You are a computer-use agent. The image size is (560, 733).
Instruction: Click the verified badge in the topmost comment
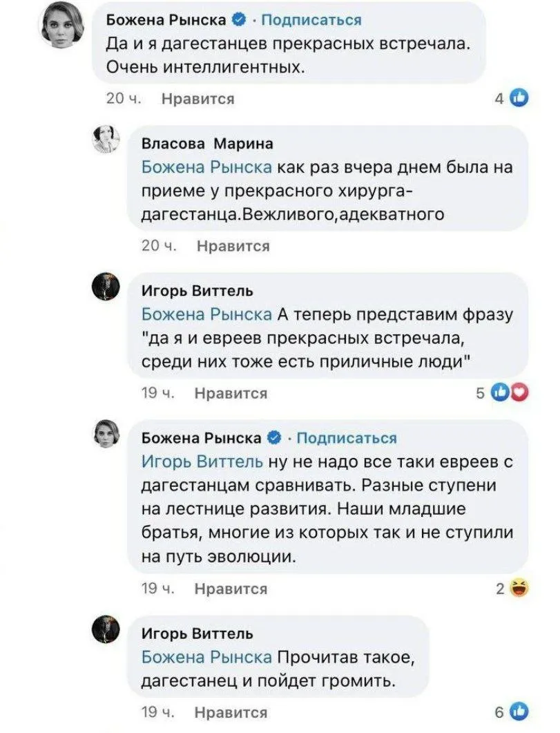[238, 21]
